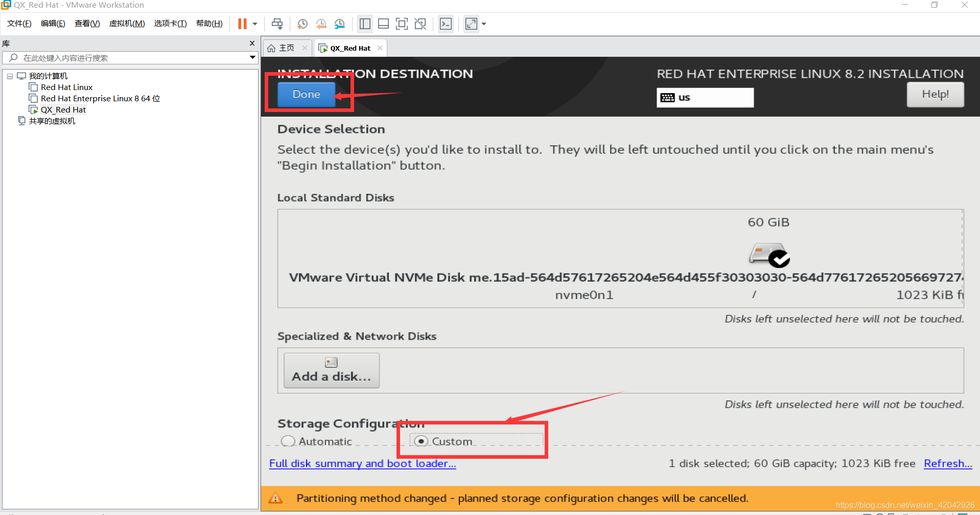This screenshot has height=515, width=980.
Task: Click the keyboard icon beside us layout
Action: click(x=667, y=98)
